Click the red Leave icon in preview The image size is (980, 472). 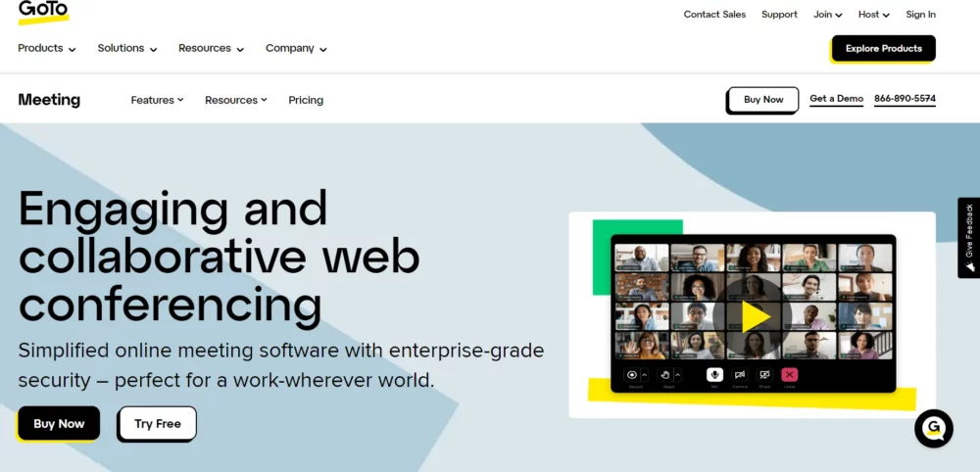[789, 375]
